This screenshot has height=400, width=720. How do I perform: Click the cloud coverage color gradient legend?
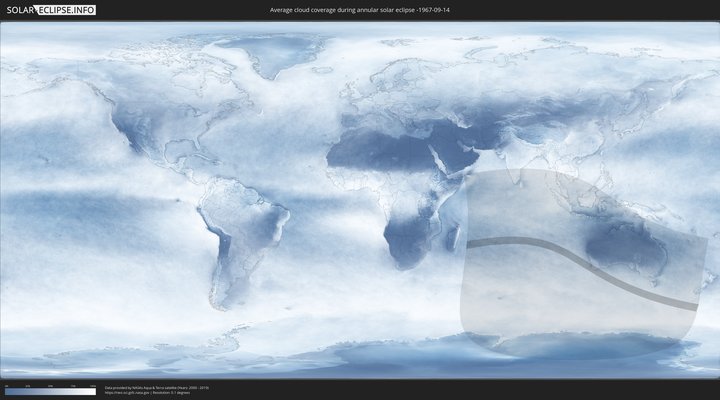click(x=50, y=392)
